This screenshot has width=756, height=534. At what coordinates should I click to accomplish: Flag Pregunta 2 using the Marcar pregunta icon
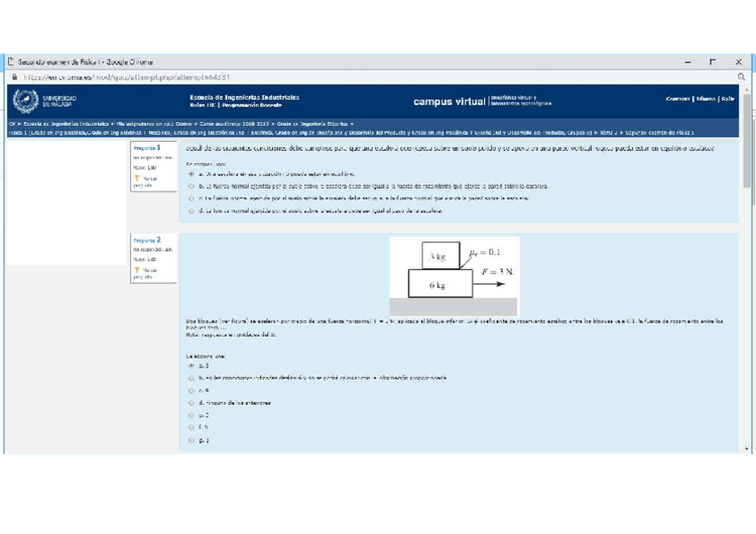[x=137, y=270]
